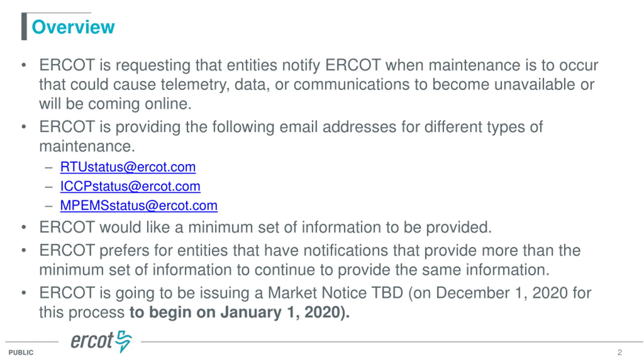Click the bullet dot before 'ERCOT would like'
Viewport: 644px width, 362px height.
coord(24,228)
